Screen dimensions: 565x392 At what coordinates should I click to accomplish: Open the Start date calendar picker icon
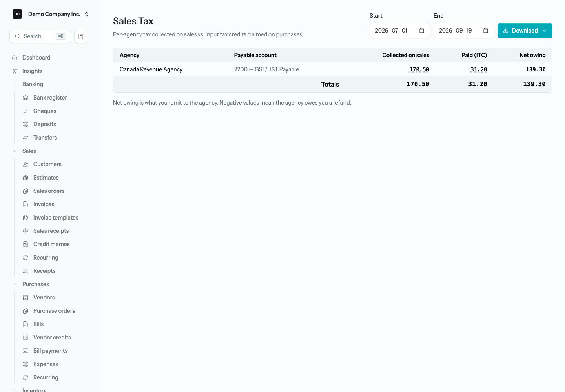(422, 31)
